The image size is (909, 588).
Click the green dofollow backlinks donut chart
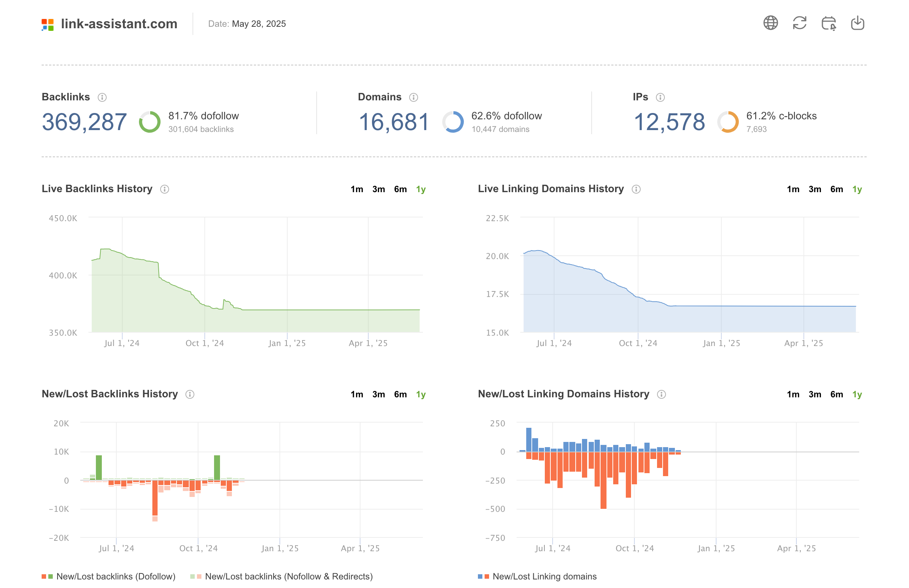click(149, 122)
